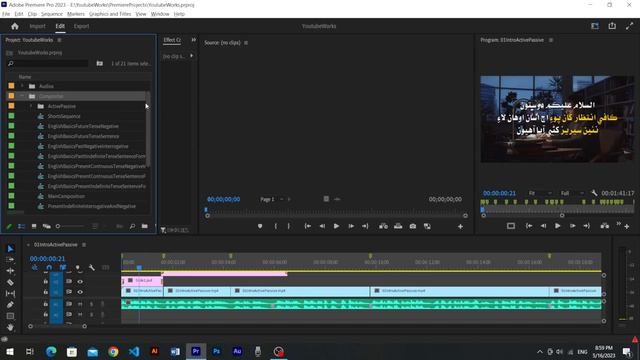Adjust the Project panel thumbnail zoom slider
Viewport: 640px width, 360px height.
tap(70, 226)
